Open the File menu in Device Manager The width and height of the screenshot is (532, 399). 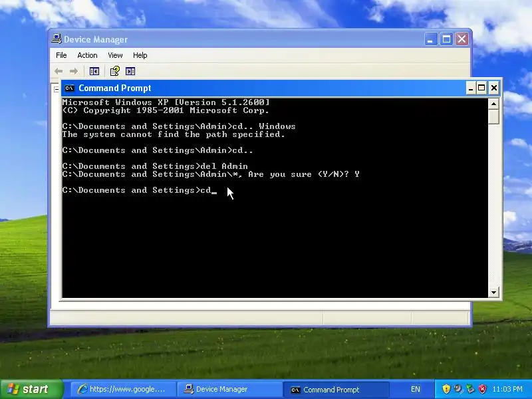61,55
